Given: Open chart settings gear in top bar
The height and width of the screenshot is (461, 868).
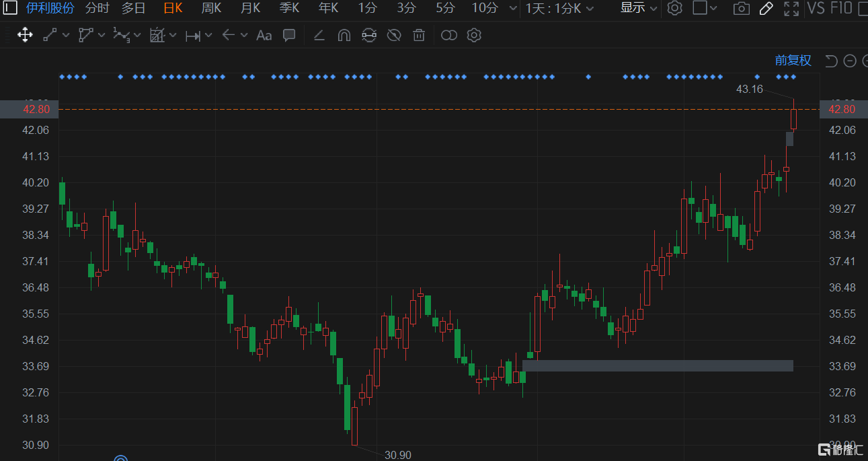Looking at the screenshot, I should (674, 8).
